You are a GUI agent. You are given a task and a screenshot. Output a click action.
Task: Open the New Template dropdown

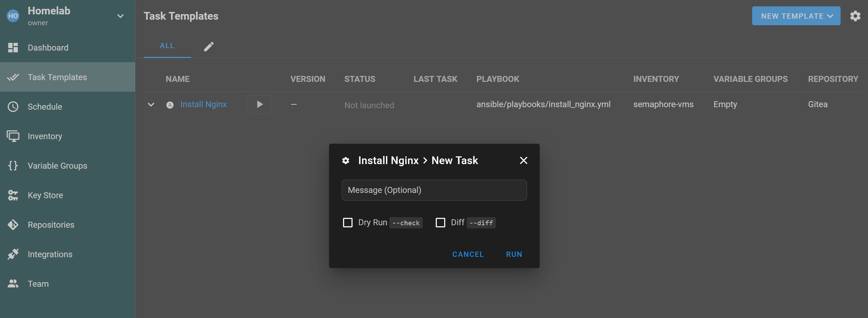[x=796, y=16]
